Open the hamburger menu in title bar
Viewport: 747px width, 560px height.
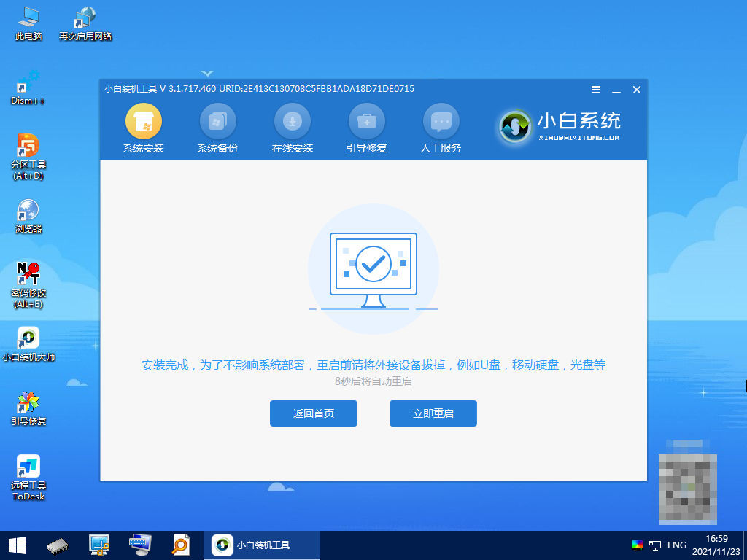point(595,89)
